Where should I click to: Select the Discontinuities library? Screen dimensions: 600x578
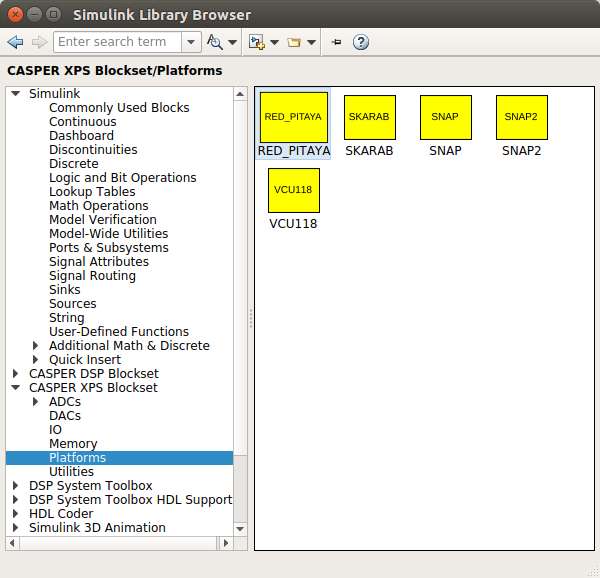[x=93, y=150]
